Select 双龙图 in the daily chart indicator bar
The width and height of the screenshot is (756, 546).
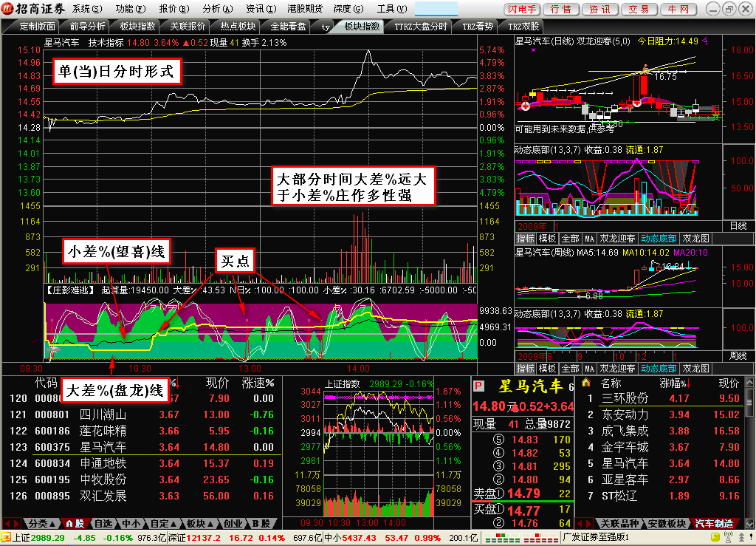tap(695, 238)
